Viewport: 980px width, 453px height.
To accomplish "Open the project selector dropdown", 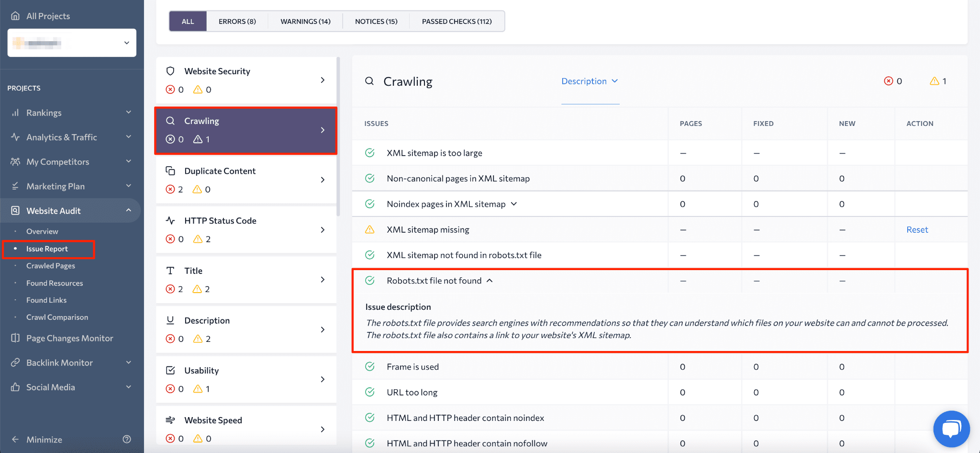I will (x=126, y=43).
